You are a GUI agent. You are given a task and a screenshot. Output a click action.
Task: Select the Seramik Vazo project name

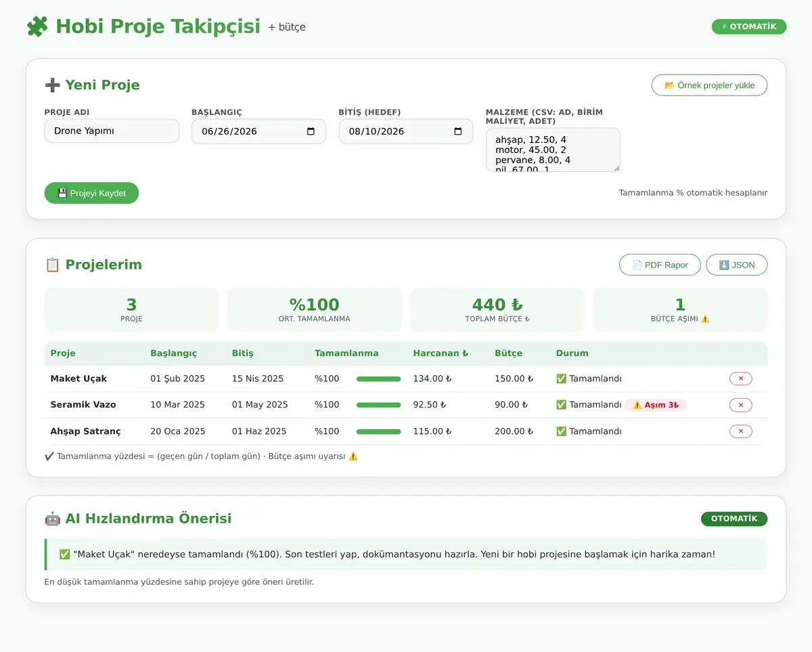(x=83, y=405)
